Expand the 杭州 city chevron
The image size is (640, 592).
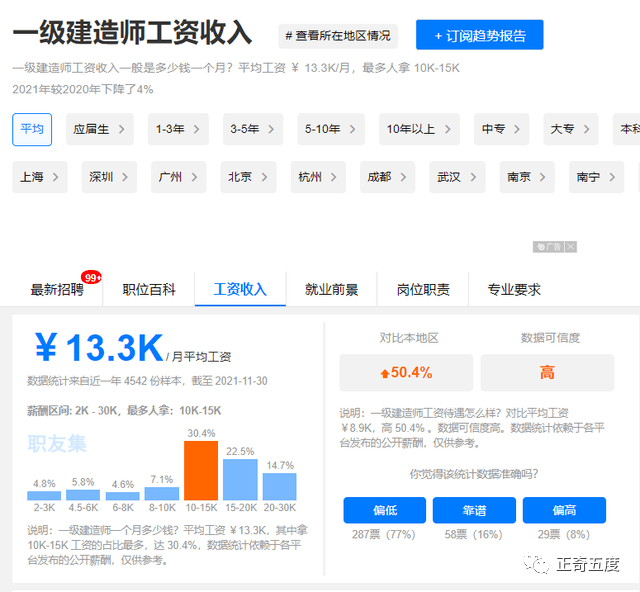click(x=333, y=177)
